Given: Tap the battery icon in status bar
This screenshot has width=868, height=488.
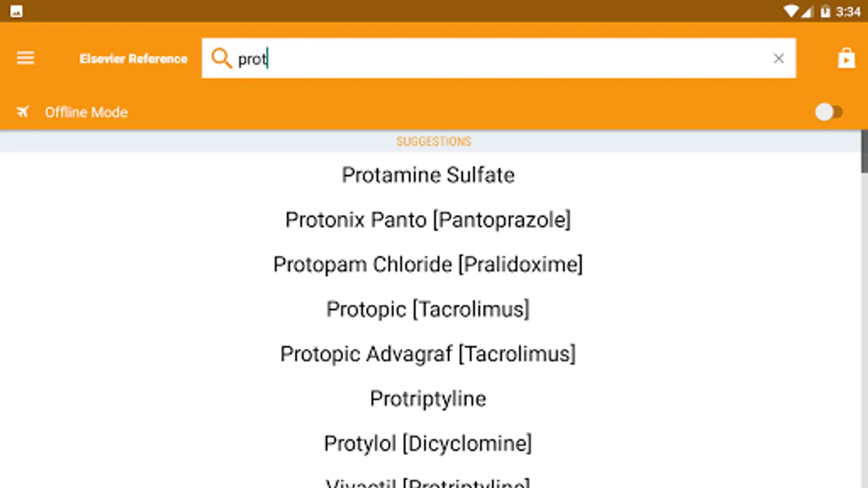Looking at the screenshot, I should tap(825, 11).
